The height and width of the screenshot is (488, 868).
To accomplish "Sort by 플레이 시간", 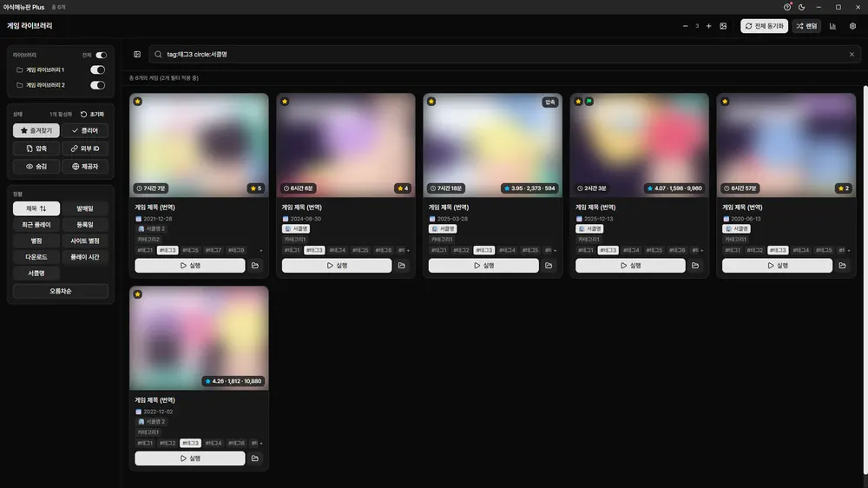I will [x=85, y=257].
